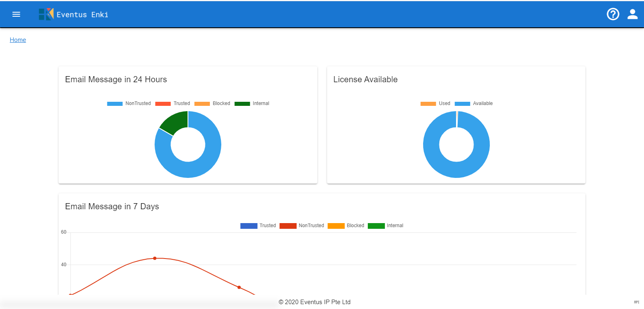Toggle Available legend in License chart

pyautogui.click(x=474, y=103)
